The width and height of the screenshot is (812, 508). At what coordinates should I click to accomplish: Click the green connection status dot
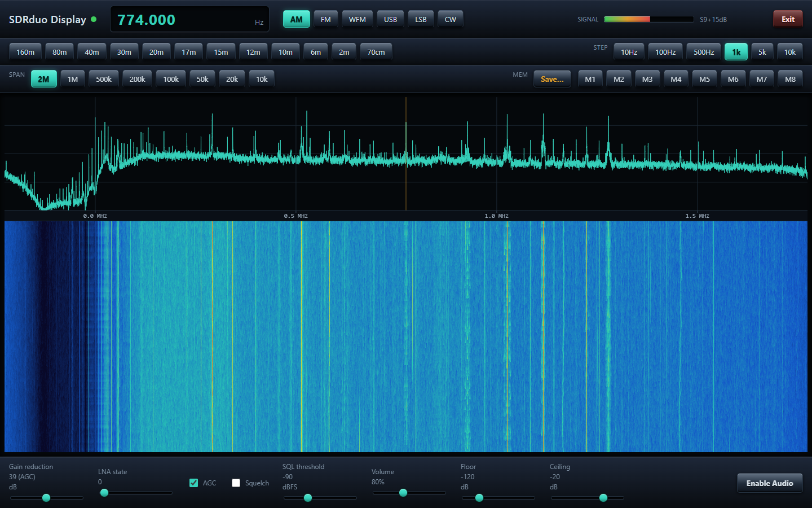94,19
